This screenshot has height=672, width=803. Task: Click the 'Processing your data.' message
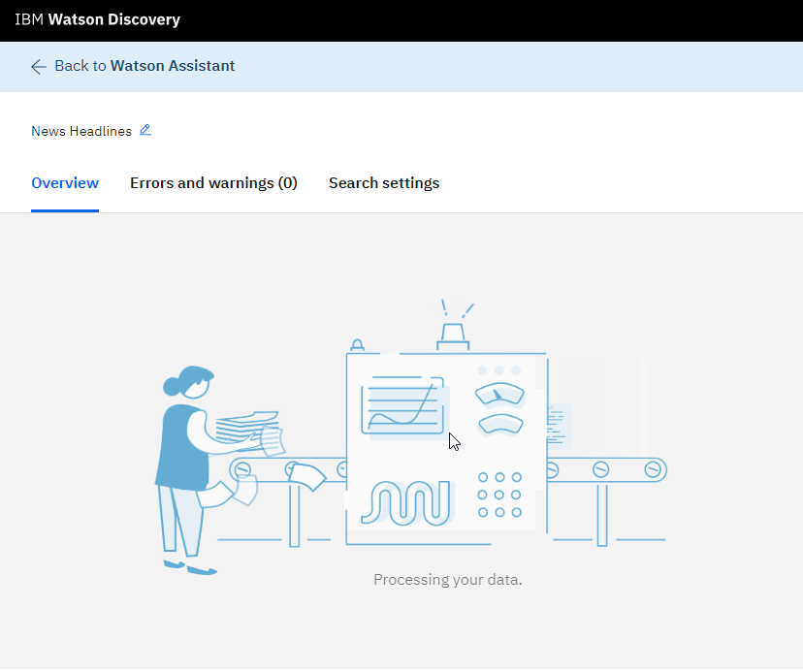(x=448, y=580)
